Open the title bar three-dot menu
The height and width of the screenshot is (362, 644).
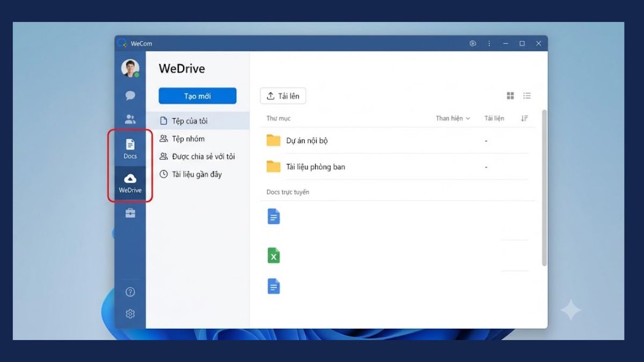pos(489,43)
